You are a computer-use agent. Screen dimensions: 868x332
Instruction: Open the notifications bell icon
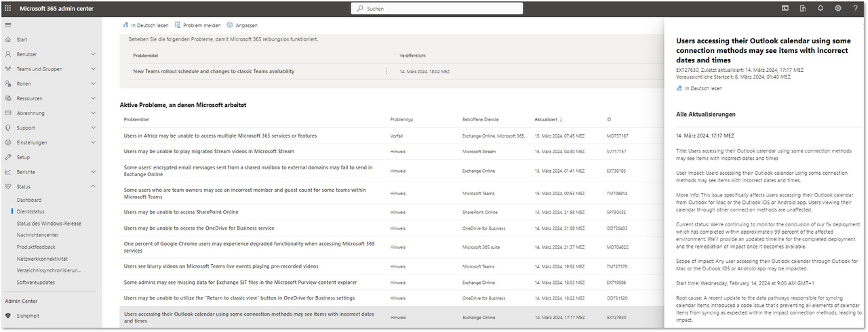click(821, 8)
